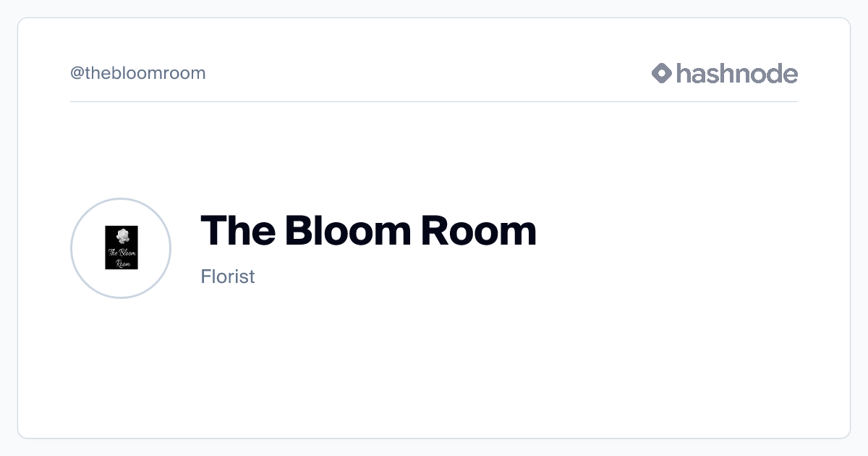The height and width of the screenshot is (456, 868).
Task: Click the @thebloomroom handle
Action: 137,73
